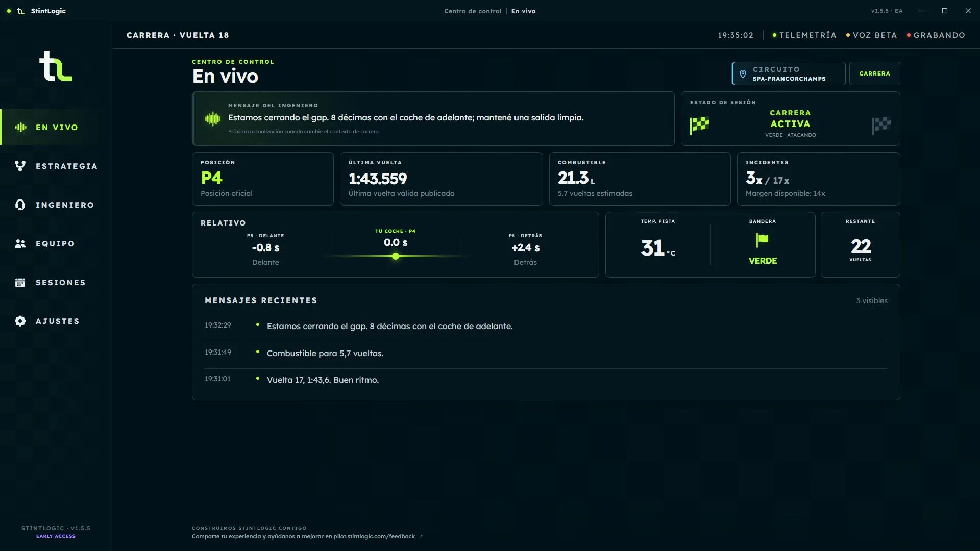The image size is (980, 551).
Task: Click the Estrategia branch icon
Action: pyautogui.click(x=20, y=166)
